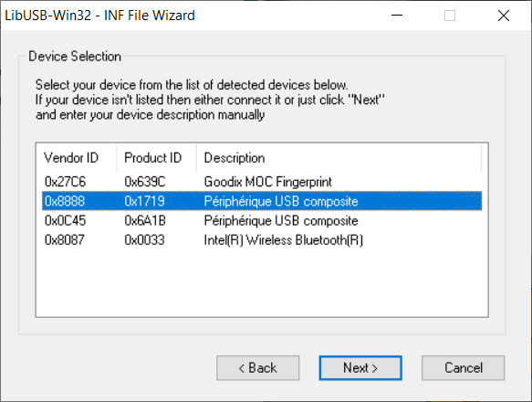The height and width of the screenshot is (402, 532).
Task: Click empty area of device list
Action: pos(262,284)
